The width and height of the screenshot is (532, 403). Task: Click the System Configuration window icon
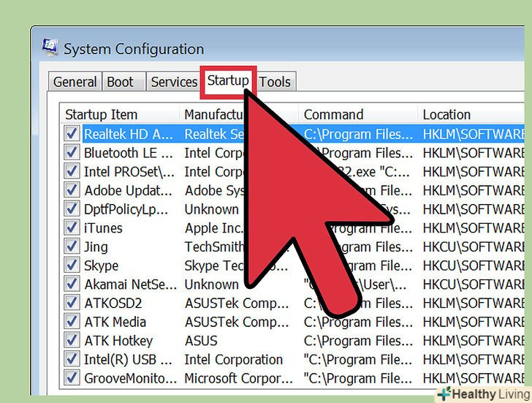(x=50, y=48)
